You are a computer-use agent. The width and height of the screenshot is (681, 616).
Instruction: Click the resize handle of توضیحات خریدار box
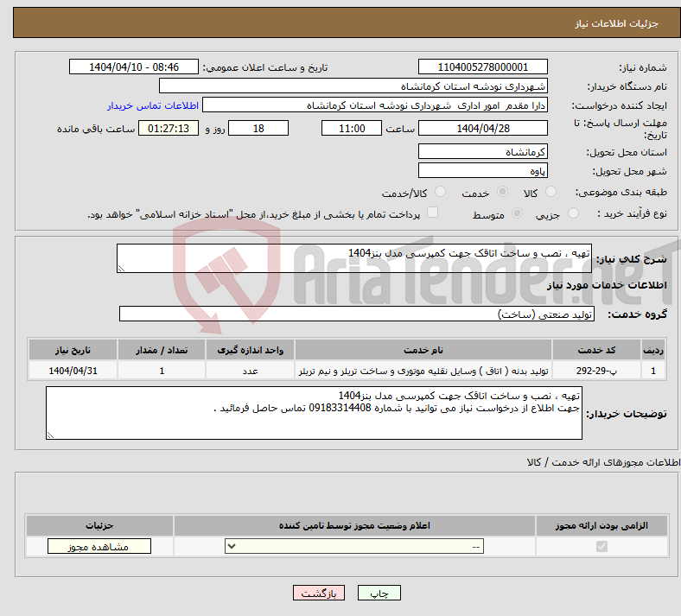[x=50, y=435]
